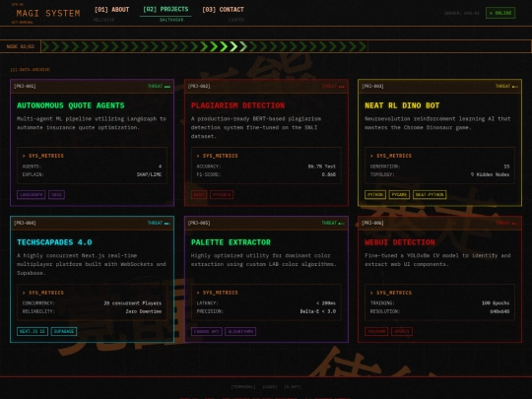The width and height of the screenshot is (532, 399).
Task: Click the 'Zero Downtime' reliability value
Action: [x=144, y=311]
